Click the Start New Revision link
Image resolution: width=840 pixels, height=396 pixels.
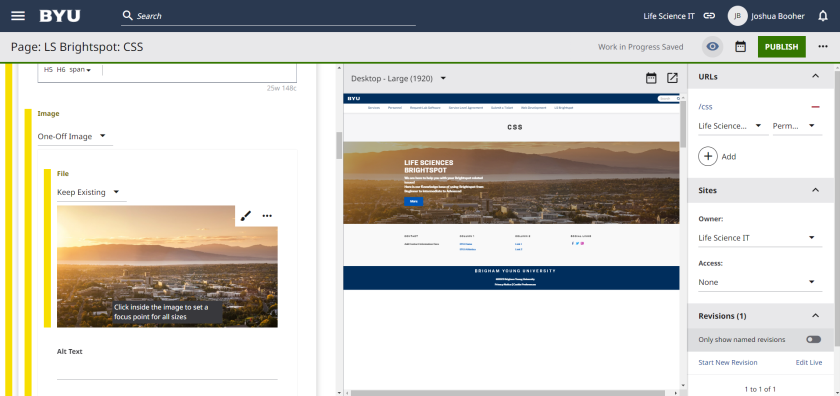728,362
